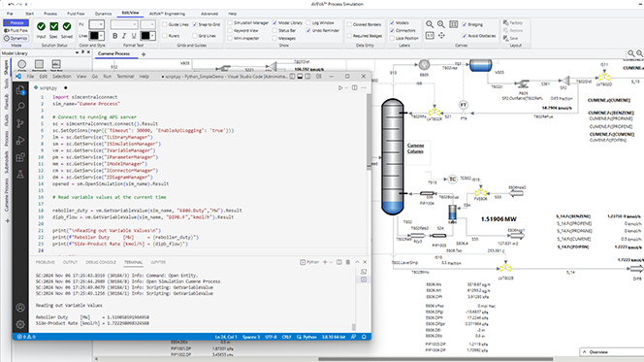The width and height of the screenshot is (644, 362).
Task: Open VS Code Manage gear icon
Action: tap(20, 324)
